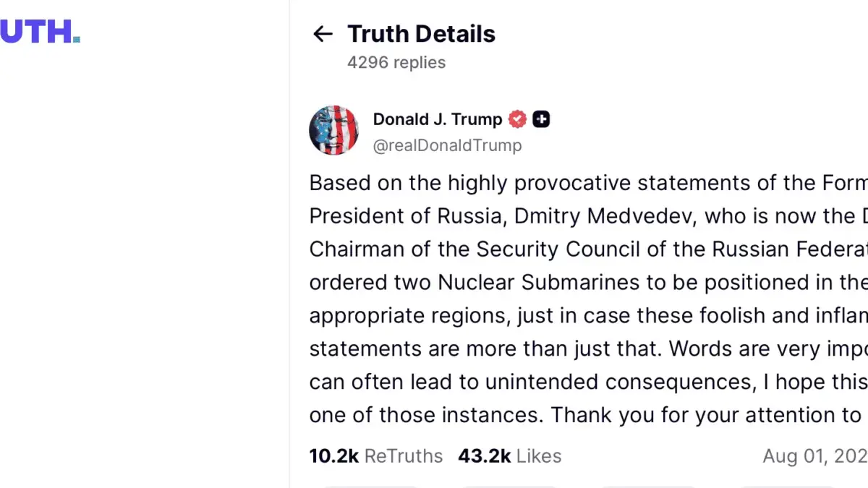This screenshot has width=868, height=488.
Task: Click the @realDonaldTrump username handle
Action: (448, 145)
